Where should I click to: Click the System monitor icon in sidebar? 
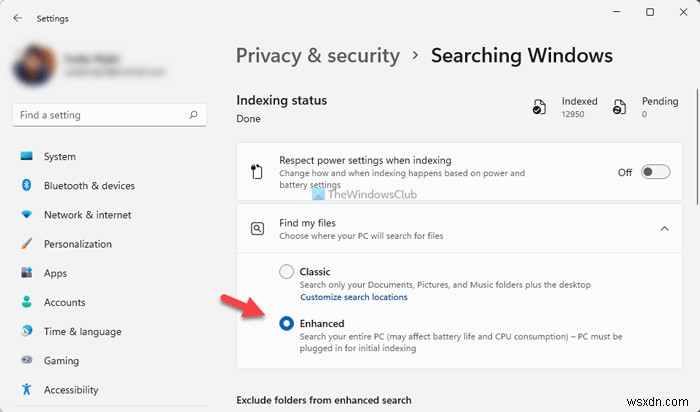pos(26,157)
